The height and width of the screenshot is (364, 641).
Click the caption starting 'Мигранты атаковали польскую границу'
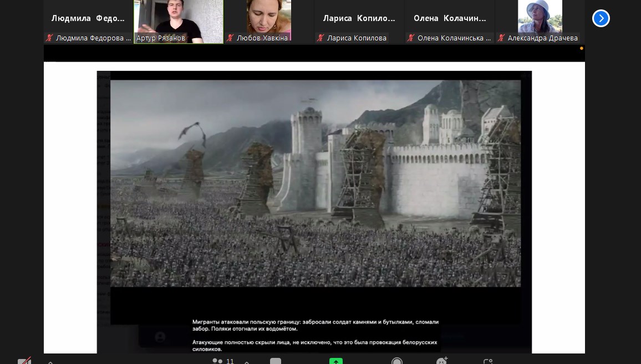[316, 325]
